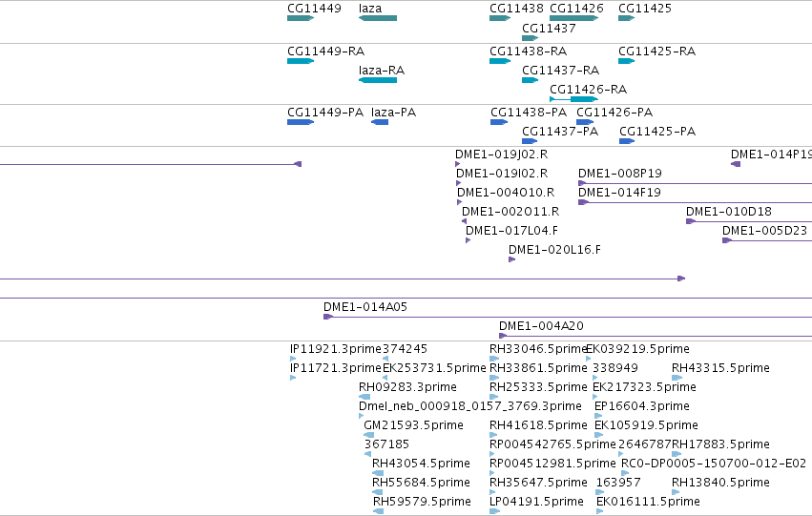Viewport: 812px width, 516px height.
Task: Select the RH33861.5prime EST label
Action: [538, 368]
